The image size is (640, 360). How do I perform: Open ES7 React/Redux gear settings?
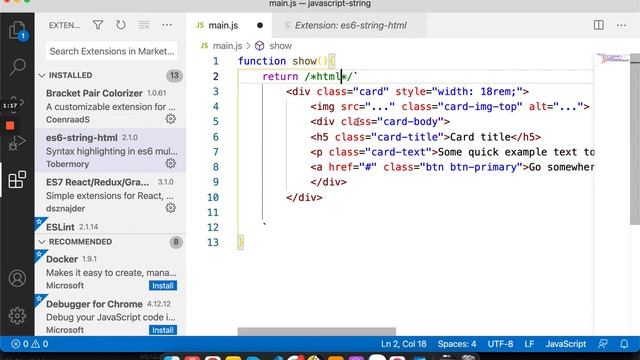(x=171, y=208)
